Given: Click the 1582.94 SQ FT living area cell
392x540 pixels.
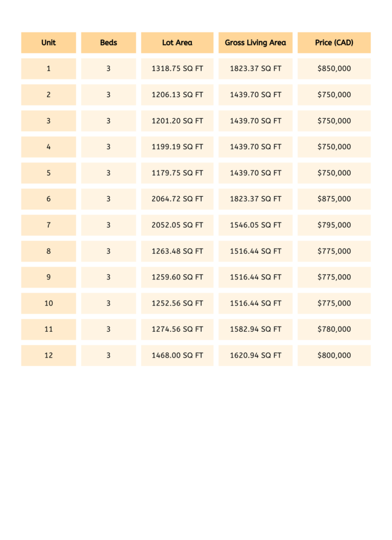Looking at the screenshot, I should tap(256, 329).
